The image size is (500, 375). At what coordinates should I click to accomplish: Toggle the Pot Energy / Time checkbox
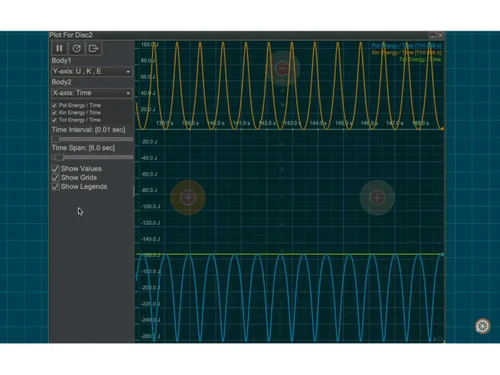55,105
